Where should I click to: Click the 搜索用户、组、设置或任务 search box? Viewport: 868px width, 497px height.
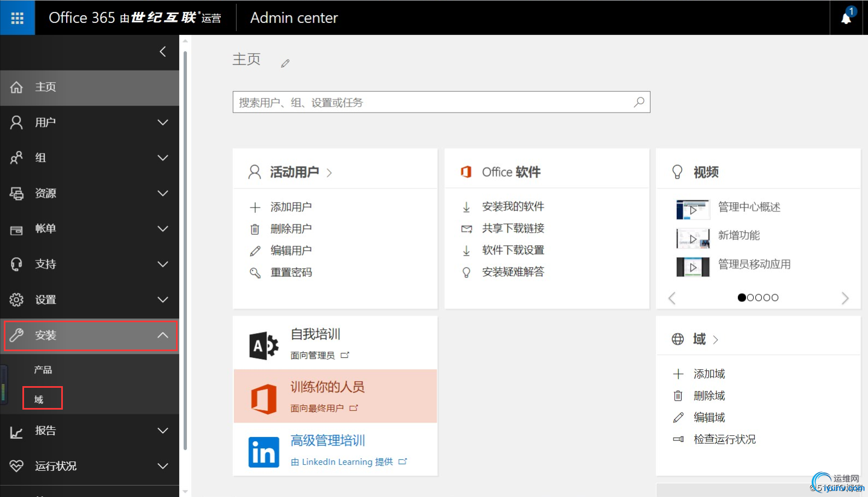click(441, 102)
